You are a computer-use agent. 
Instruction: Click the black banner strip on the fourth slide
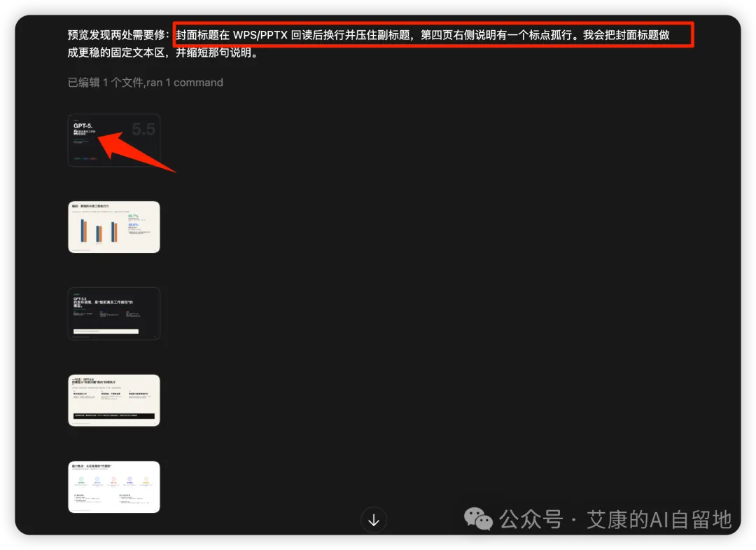coord(113,415)
